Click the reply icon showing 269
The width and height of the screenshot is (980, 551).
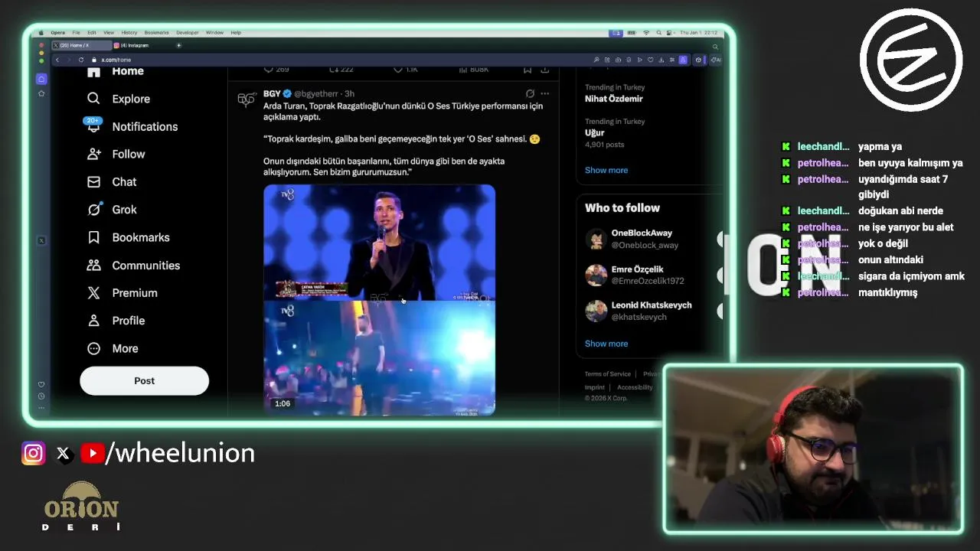pos(268,70)
